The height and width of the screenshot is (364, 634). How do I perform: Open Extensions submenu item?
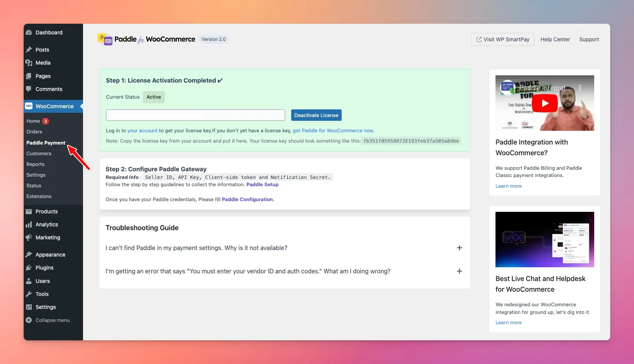point(39,196)
